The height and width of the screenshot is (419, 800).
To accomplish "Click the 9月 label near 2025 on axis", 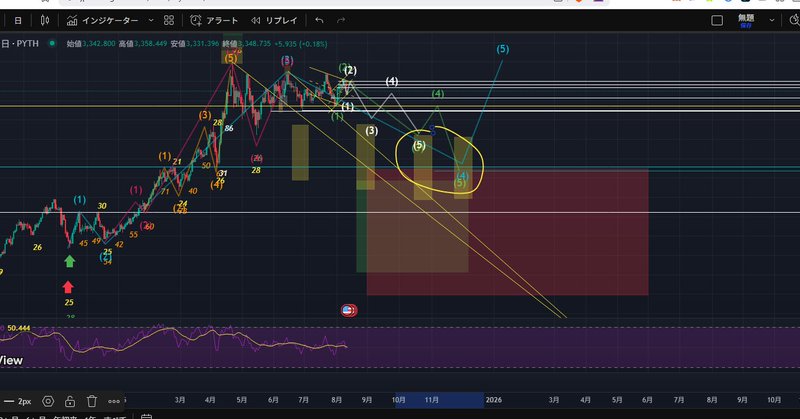I will click(367, 400).
